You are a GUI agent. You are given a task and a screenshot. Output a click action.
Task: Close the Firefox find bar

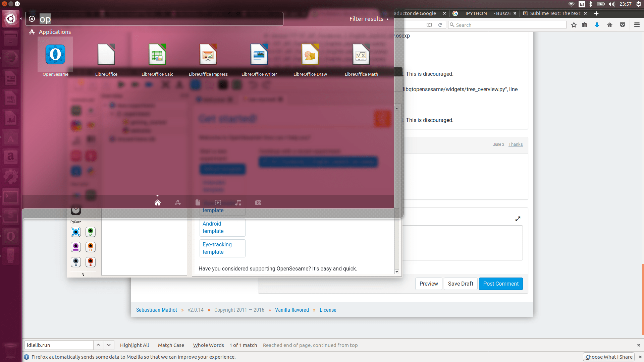[x=639, y=345]
